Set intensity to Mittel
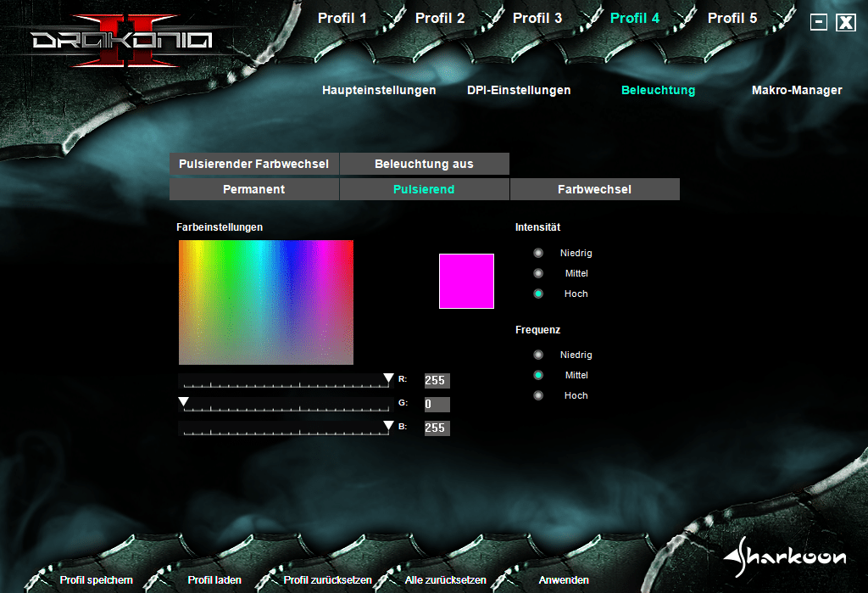868x593 pixels. [x=538, y=273]
